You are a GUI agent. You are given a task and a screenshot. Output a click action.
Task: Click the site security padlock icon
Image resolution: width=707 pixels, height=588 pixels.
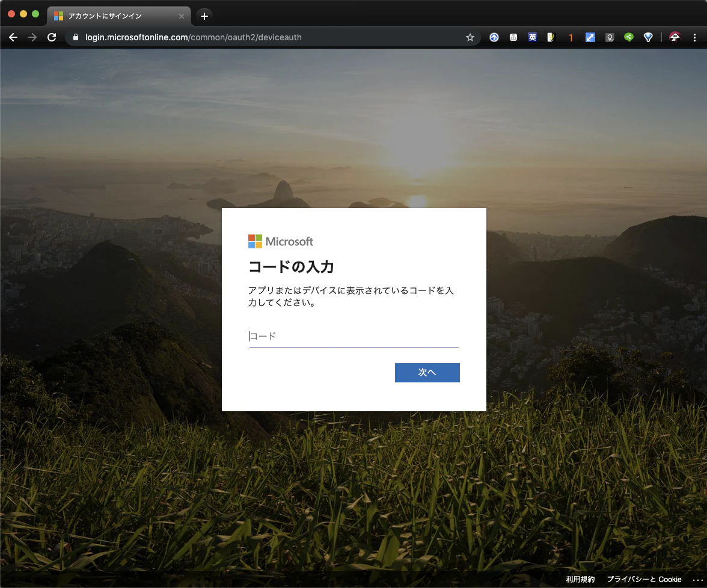coord(75,37)
